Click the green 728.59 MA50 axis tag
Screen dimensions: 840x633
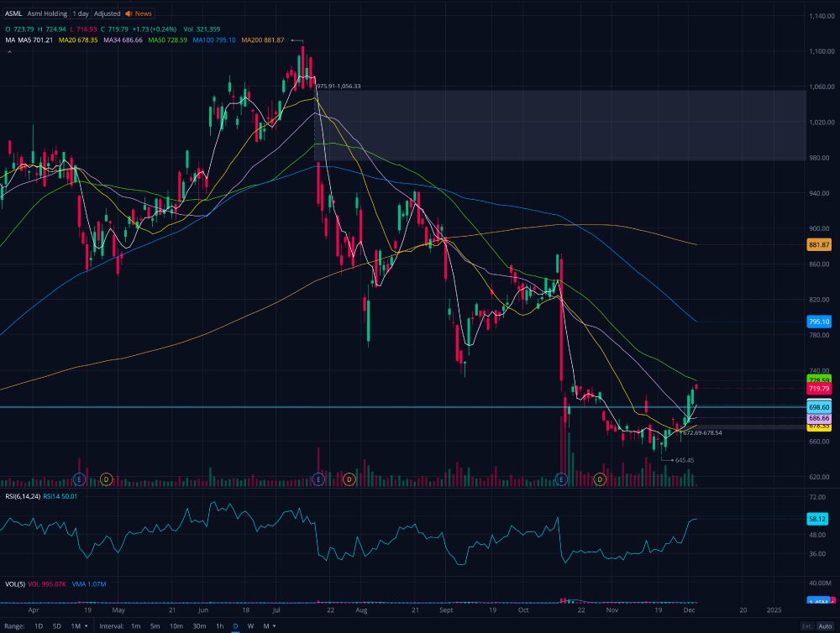819,379
